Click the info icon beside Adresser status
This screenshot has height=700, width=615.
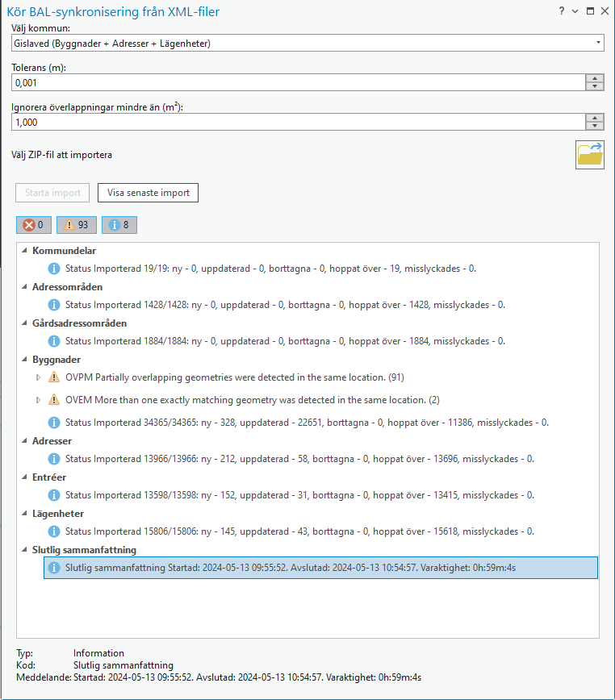tap(54, 459)
